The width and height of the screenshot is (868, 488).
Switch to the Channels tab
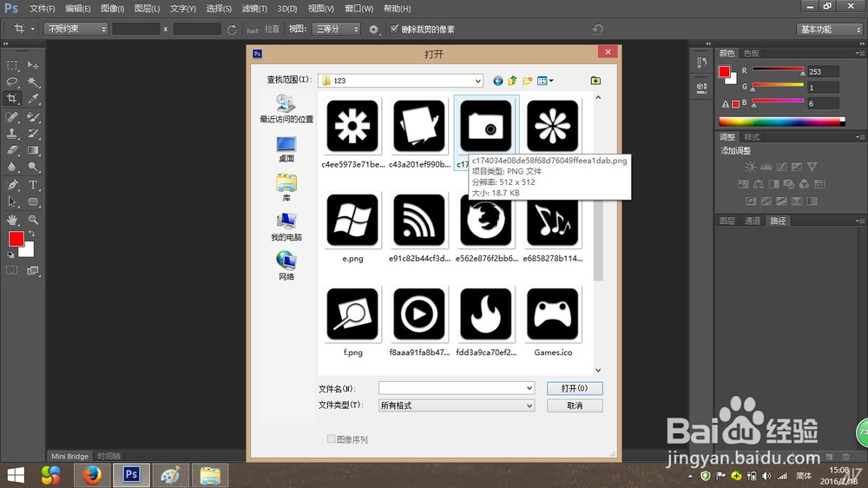(753, 221)
